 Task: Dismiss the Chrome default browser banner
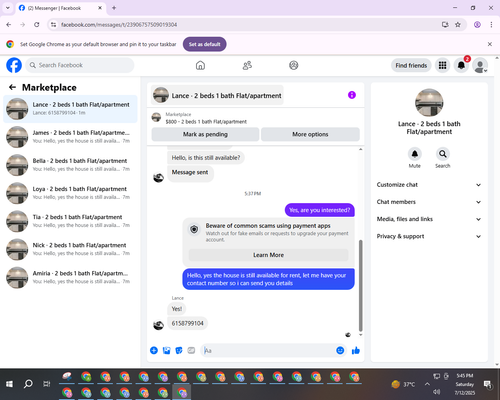490,44
